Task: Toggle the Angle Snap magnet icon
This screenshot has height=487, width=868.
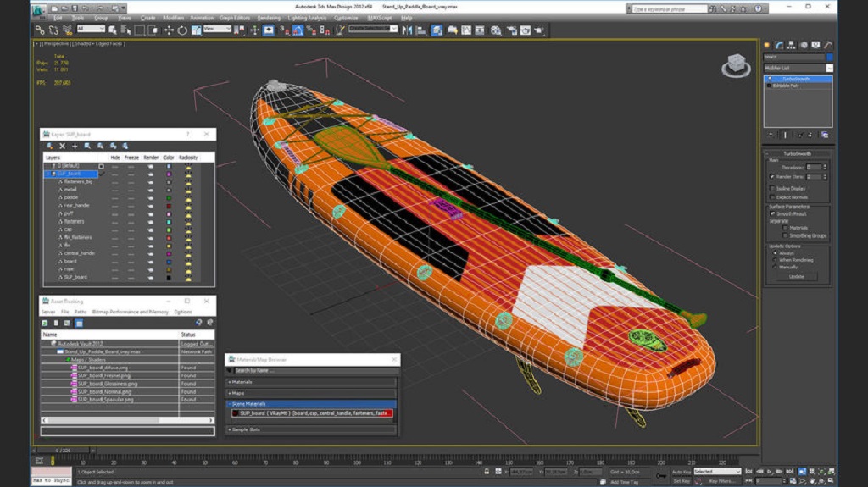Action: [298, 30]
